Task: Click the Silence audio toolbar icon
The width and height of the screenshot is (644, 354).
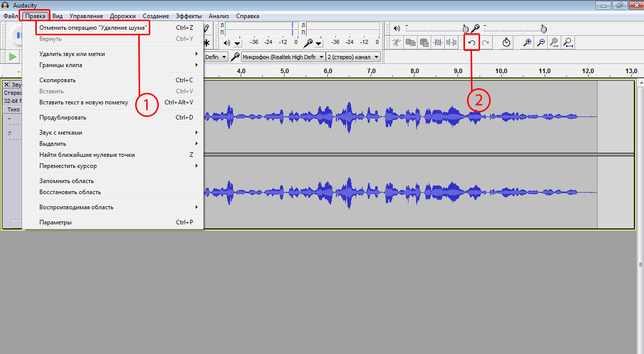Action: point(451,43)
